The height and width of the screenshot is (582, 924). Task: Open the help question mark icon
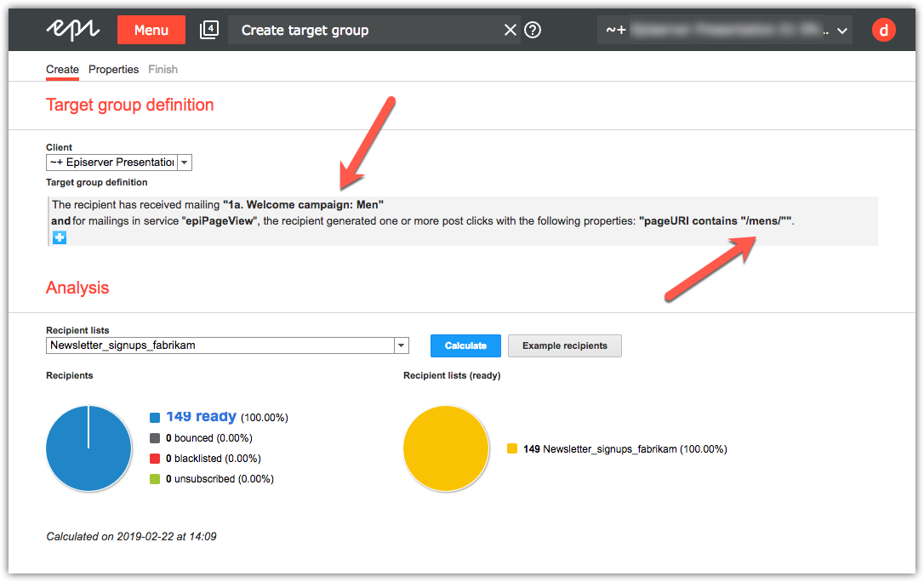click(533, 31)
